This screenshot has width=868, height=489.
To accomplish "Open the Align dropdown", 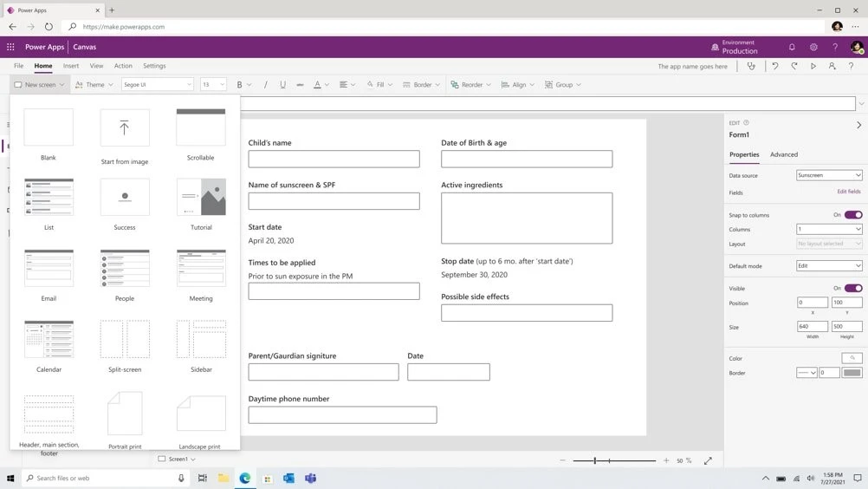I will point(517,85).
